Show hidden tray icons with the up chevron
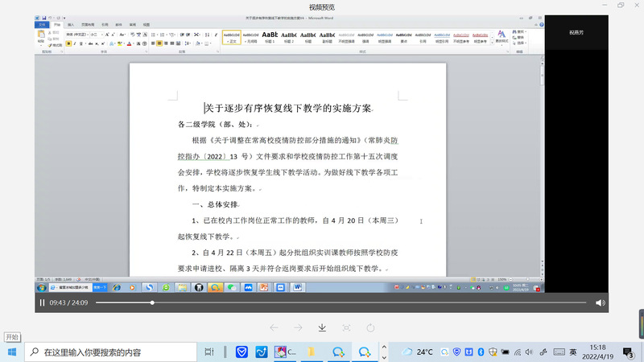 click(384, 348)
